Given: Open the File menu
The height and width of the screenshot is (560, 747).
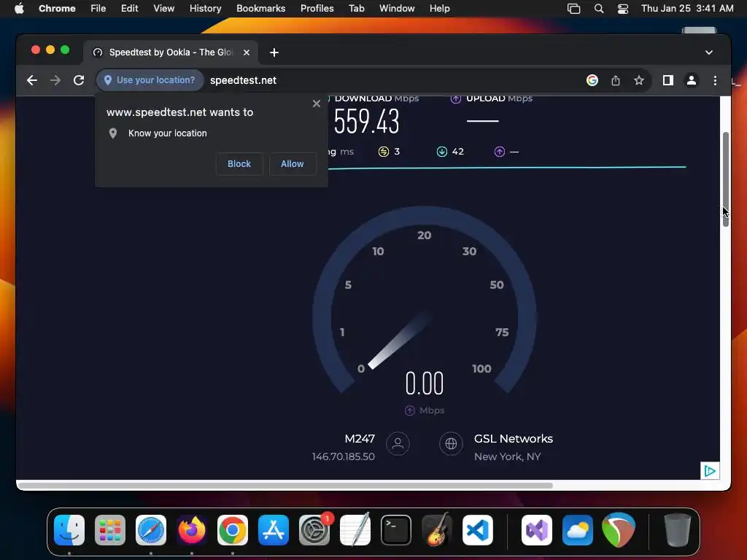Looking at the screenshot, I should click(98, 9).
